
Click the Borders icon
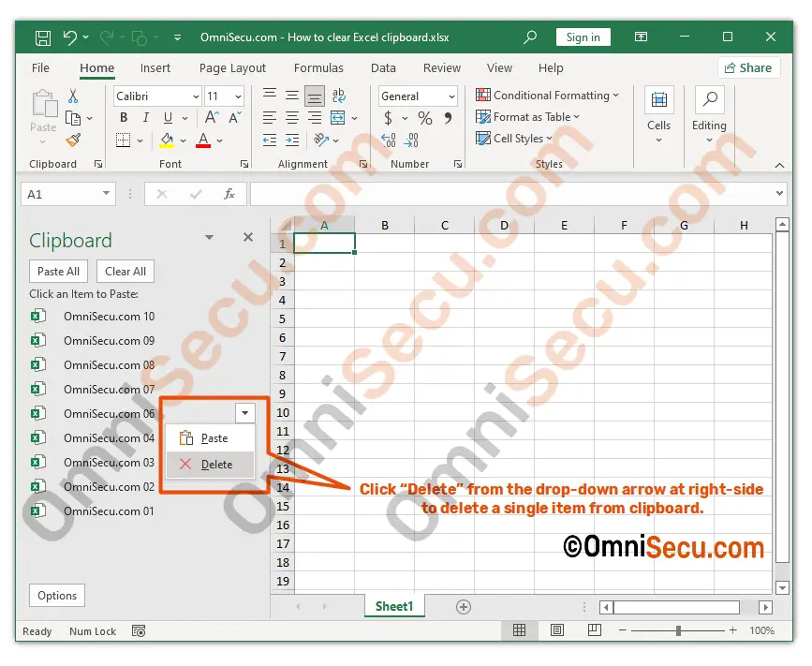(124, 141)
